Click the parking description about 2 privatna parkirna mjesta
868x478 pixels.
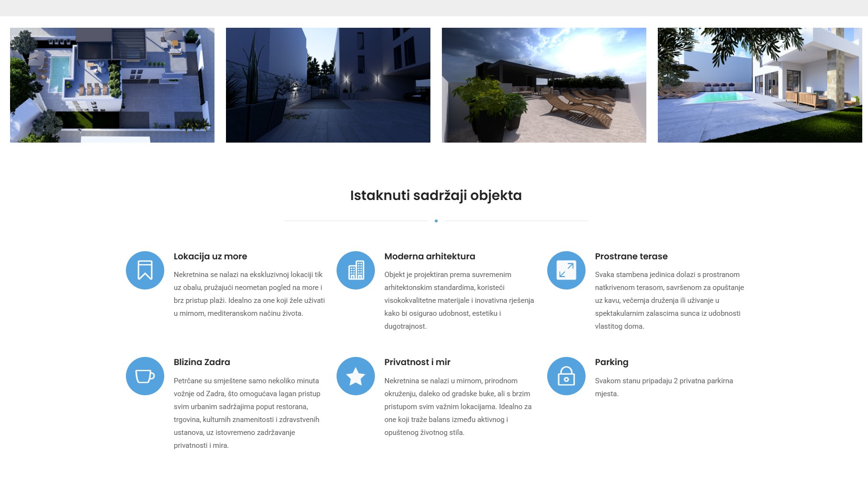pyautogui.click(x=664, y=387)
